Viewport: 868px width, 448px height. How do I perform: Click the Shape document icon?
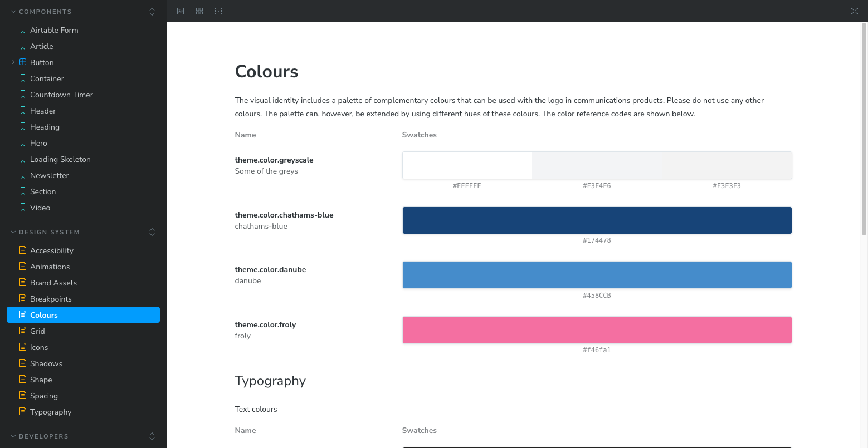(23, 379)
